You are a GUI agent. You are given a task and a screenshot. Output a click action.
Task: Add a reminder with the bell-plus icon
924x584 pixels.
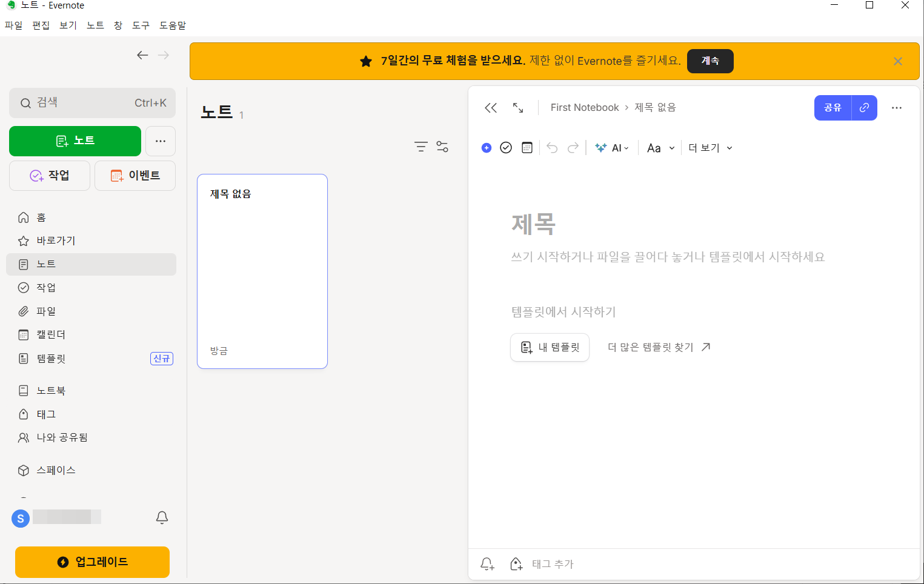487,564
